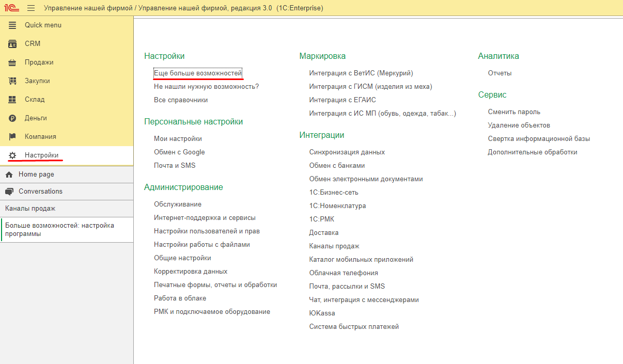This screenshot has width=623, height=364.
Task: Open Обмен электронными документами
Action: (366, 179)
